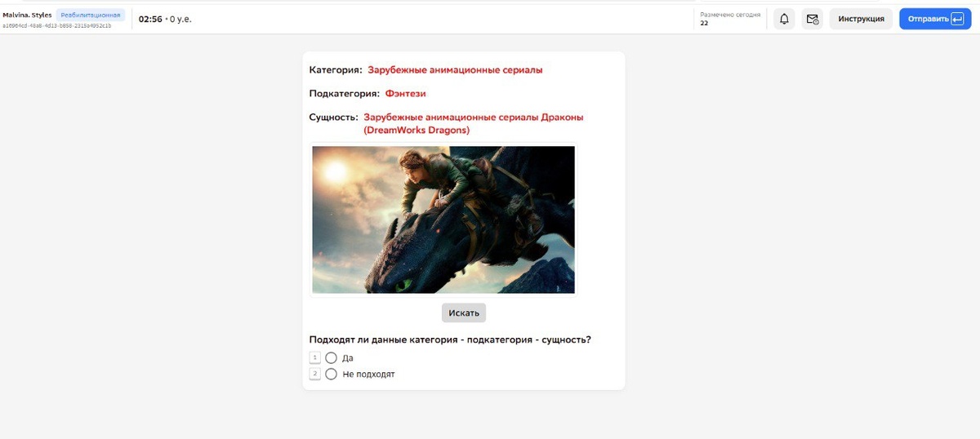Click the task ID string under title
Screen dimensions: 980x439
(x=57, y=25)
